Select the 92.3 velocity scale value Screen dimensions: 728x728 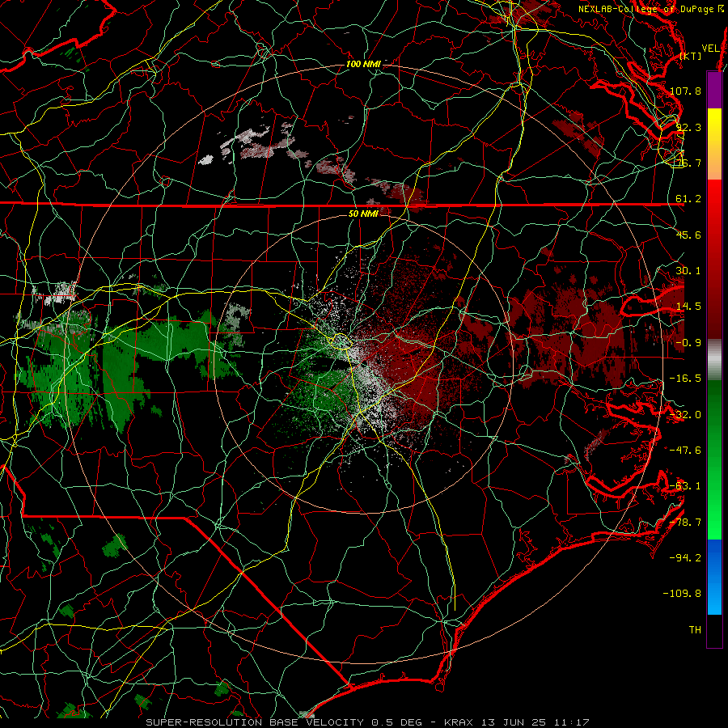pyautogui.click(x=688, y=127)
